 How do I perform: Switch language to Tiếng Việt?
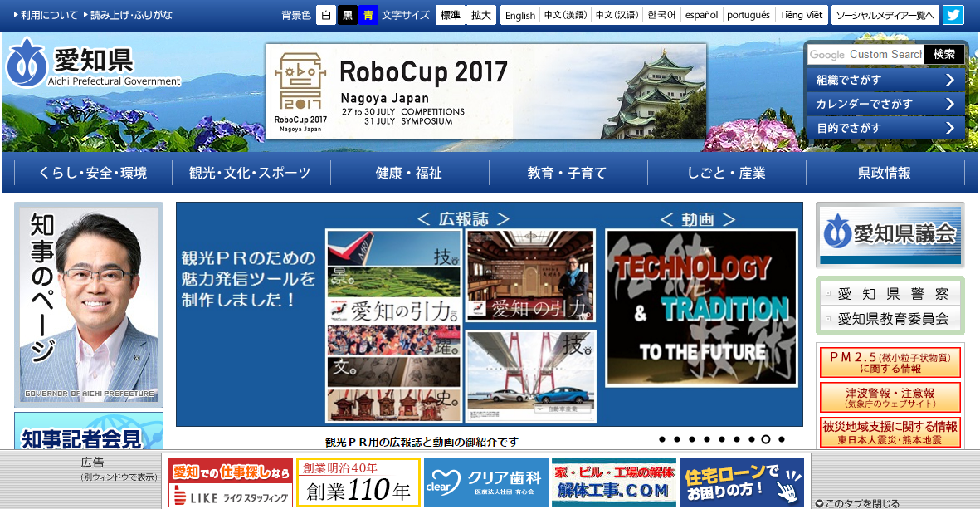[801, 15]
